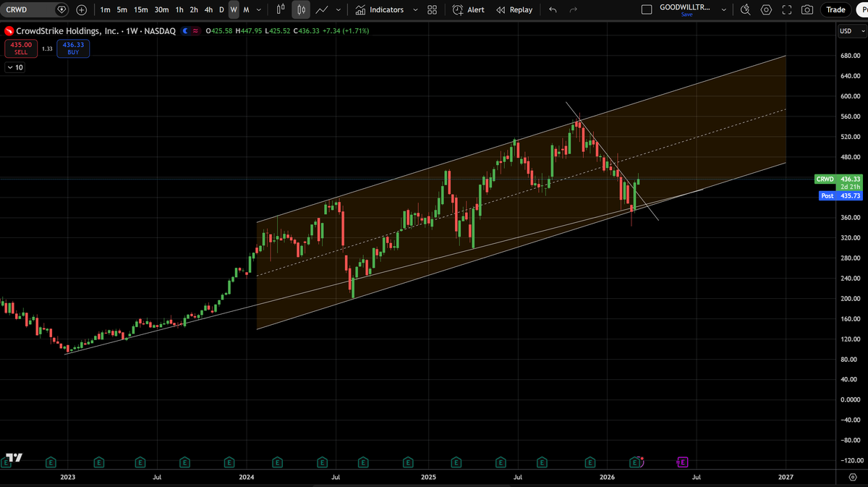This screenshot has width=868, height=487.
Task: Select the 30m interval
Action: tap(161, 9)
